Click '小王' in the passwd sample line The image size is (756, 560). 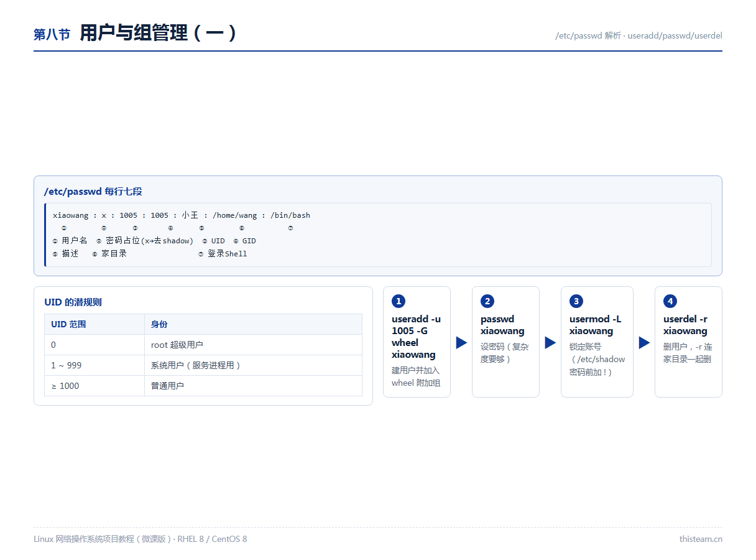point(190,215)
